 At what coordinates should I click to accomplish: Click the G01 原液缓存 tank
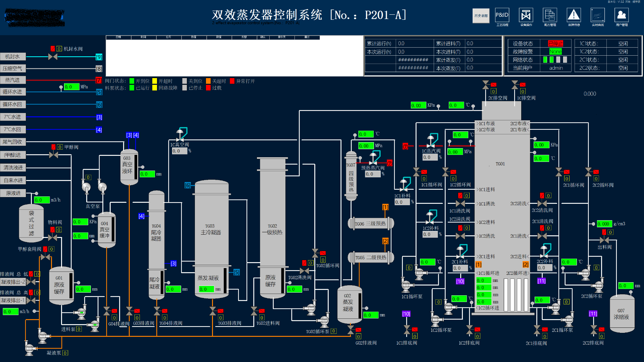pos(61,286)
